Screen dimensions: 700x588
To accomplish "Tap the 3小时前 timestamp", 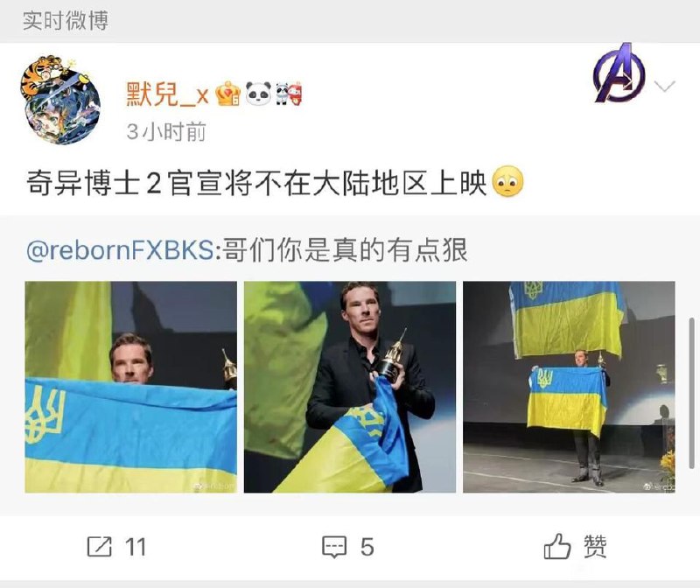I will click(166, 132).
